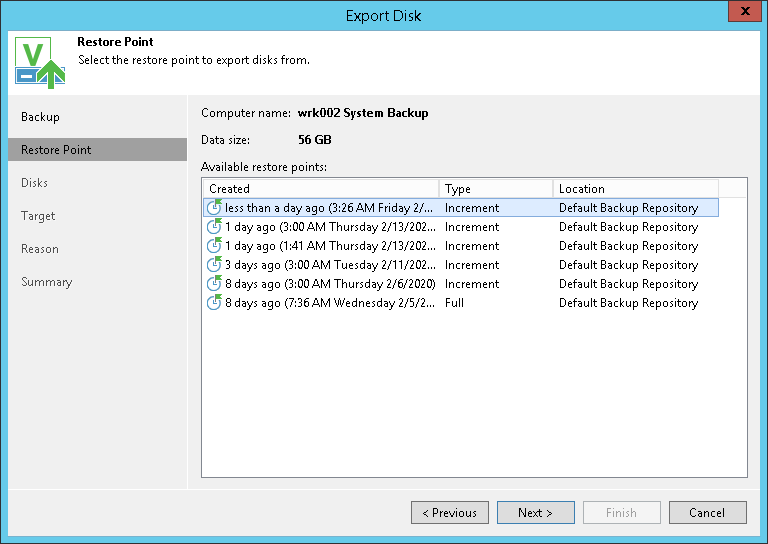Select restore point 'less than a day ago (3:26 AM Friday'

[461, 207]
